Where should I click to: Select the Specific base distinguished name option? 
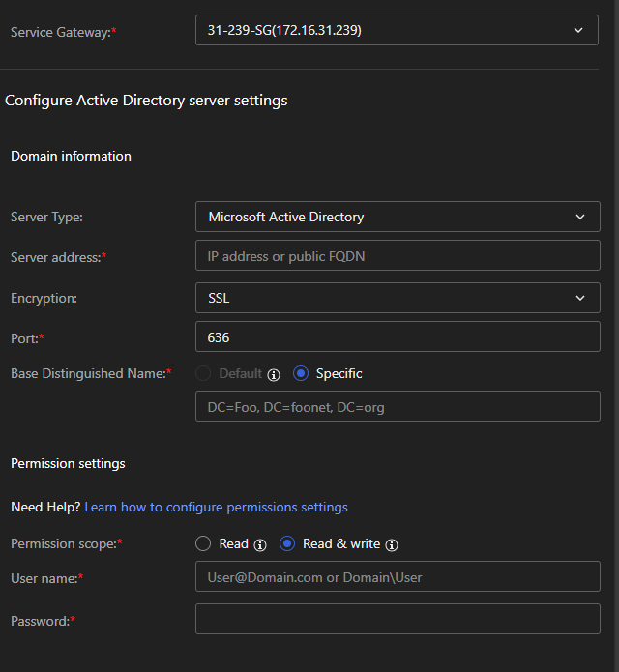301,373
